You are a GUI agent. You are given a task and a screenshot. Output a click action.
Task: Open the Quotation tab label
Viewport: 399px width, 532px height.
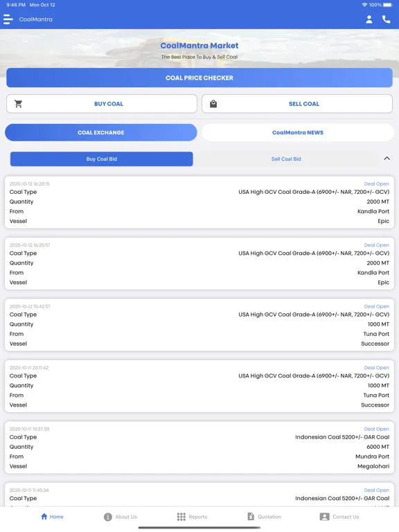click(x=269, y=517)
